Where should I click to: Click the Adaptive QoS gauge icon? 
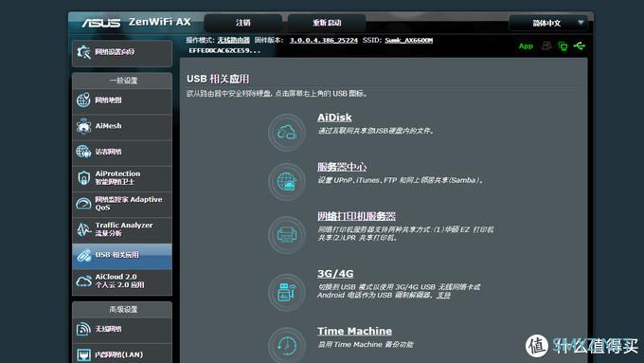coord(83,204)
